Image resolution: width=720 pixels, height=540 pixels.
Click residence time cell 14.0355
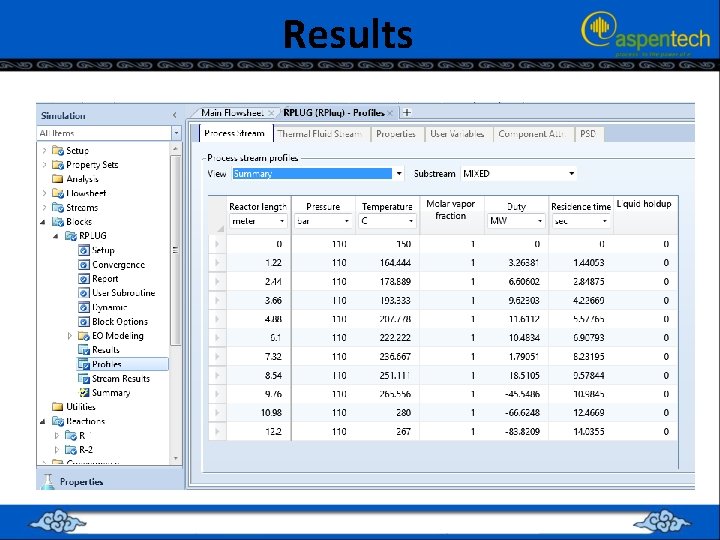click(581, 431)
